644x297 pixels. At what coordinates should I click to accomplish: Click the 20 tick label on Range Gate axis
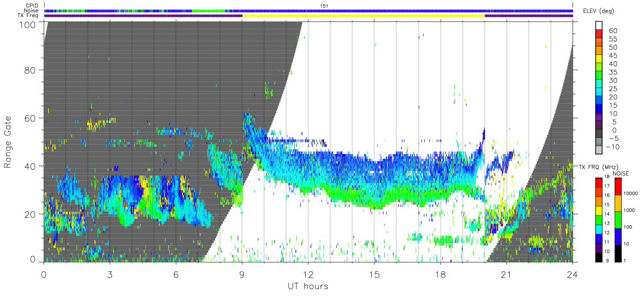(31, 214)
